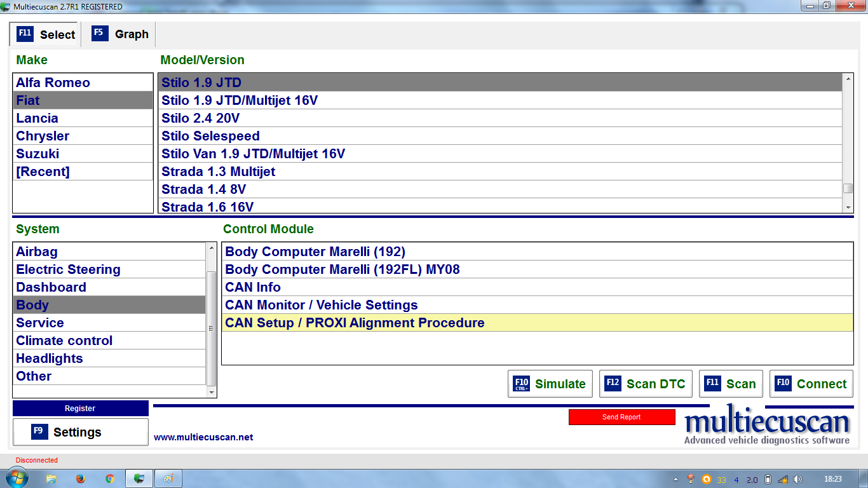
Task: Select the Headlights system
Action: (x=109, y=358)
